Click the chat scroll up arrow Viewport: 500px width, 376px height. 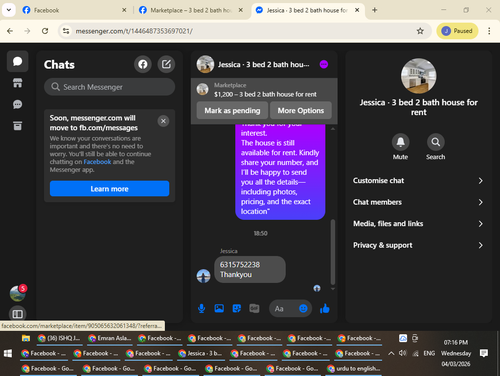click(x=333, y=128)
